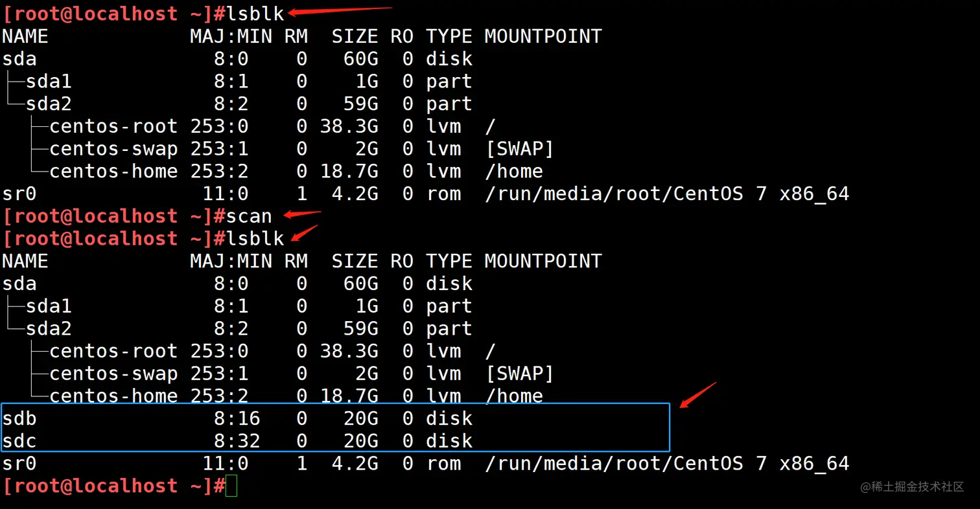
Task: Click the lsblk command typed before scan
Action: 255,14
